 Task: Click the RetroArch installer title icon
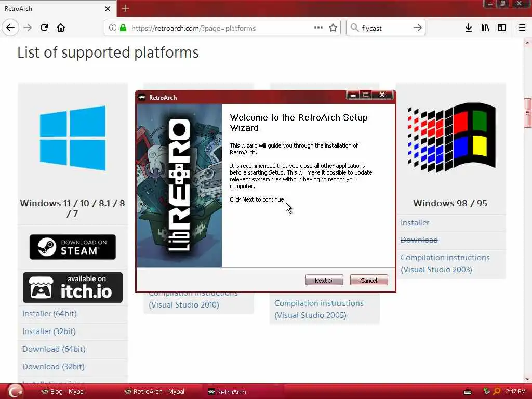coord(142,97)
